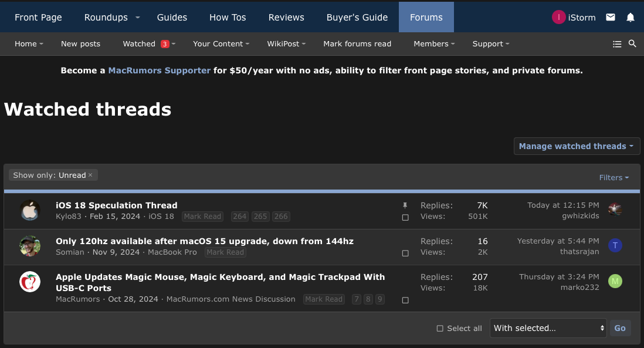Viewport: 644px width, 348px height.
Task: Open the Support dropdown
Action: tap(490, 43)
